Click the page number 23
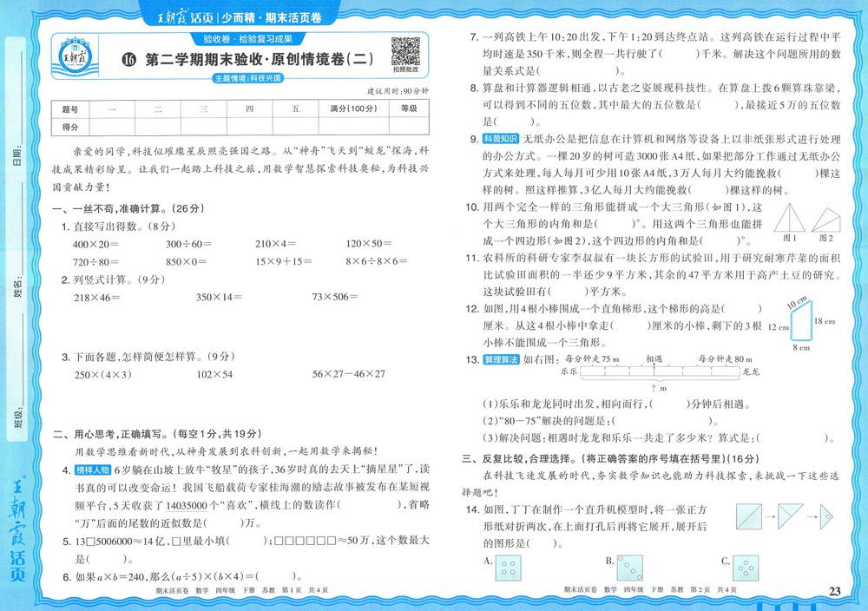Image resolution: width=868 pixels, height=611 pixels. tap(835, 592)
